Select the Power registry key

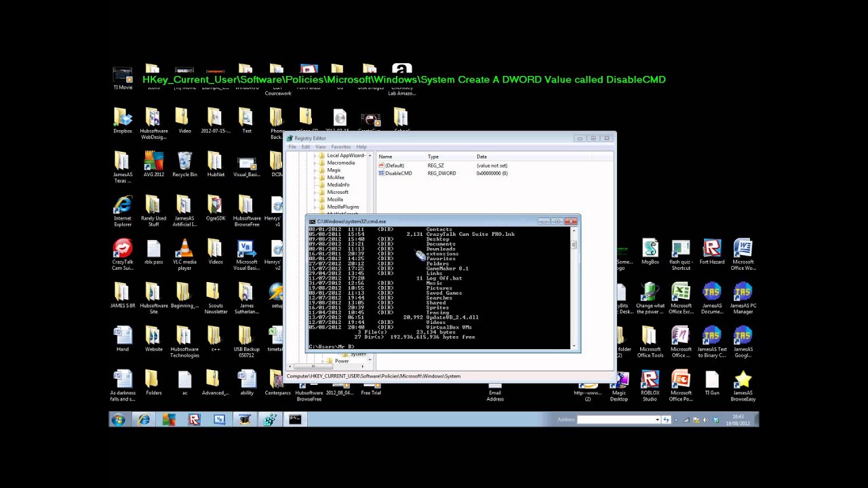coord(341,361)
